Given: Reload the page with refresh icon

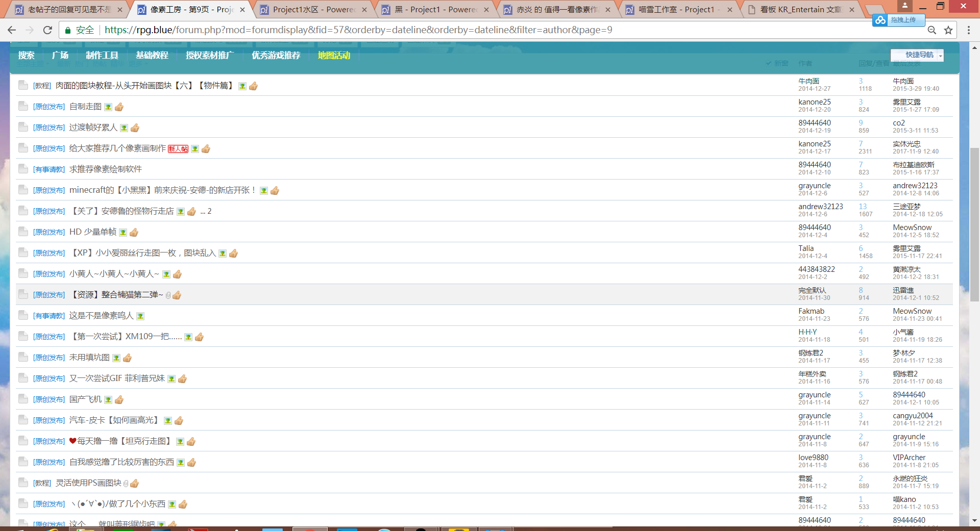Looking at the screenshot, I should pyautogui.click(x=47, y=30).
